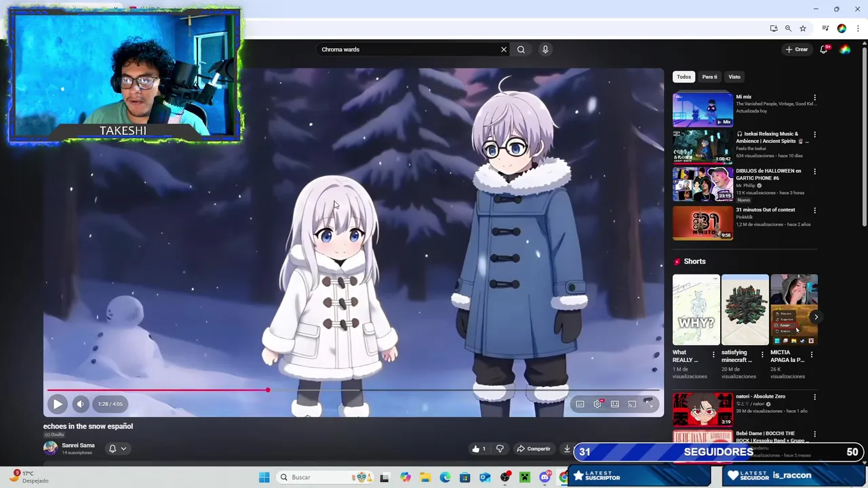Image resolution: width=868 pixels, height=488 pixels.
Task: Install the page as app from the address bar
Action: coord(774,28)
